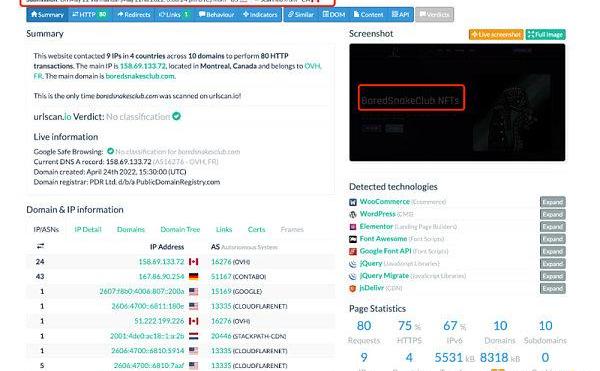Click the Google Font API icon
Image resolution: width=600 pixels, height=371 pixels.
[x=352, y=251]
